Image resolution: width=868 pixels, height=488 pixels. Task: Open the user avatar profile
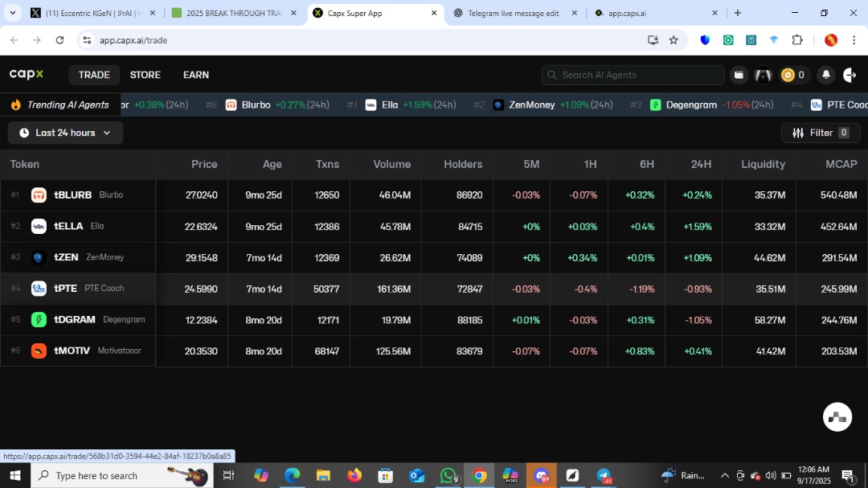(x=763, y=75)
